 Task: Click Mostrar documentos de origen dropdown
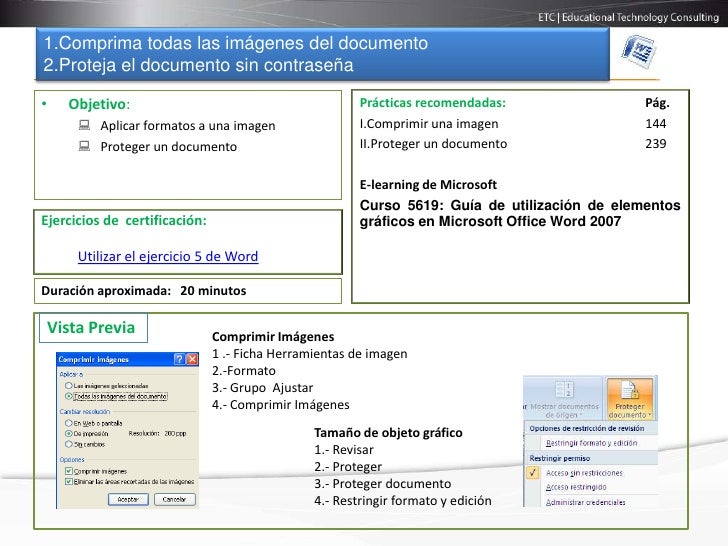[x=564, y=410]
